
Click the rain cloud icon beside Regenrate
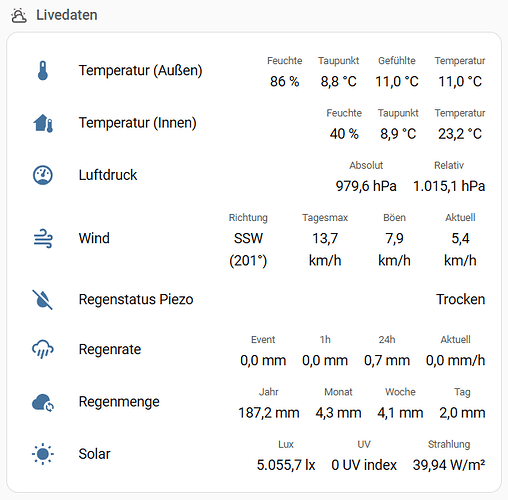pyautogui.click(x=43, y=349)
